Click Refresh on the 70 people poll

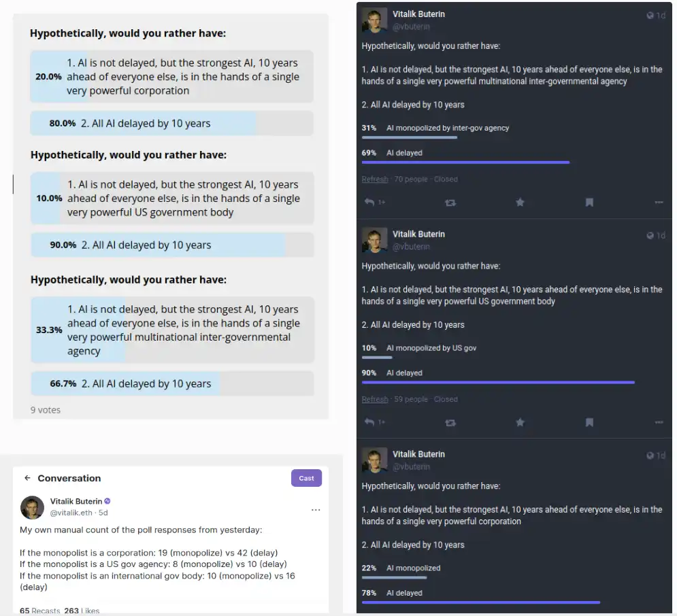click(375, 179)
